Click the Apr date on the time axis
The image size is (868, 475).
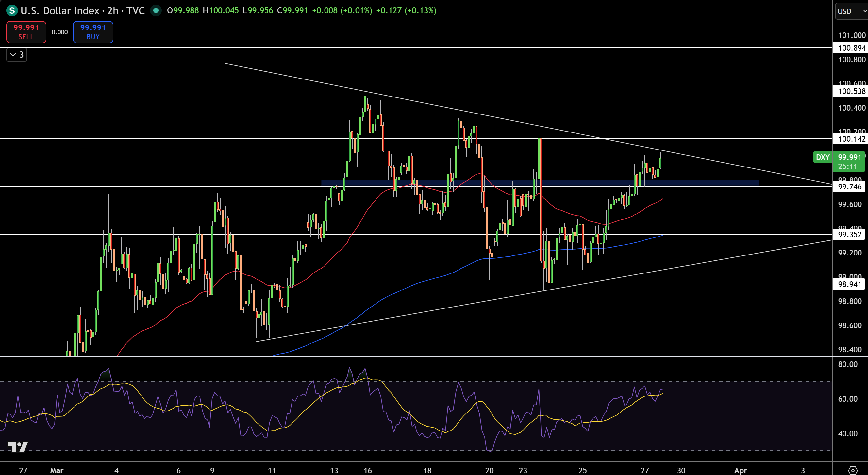[x=741, y=470]
